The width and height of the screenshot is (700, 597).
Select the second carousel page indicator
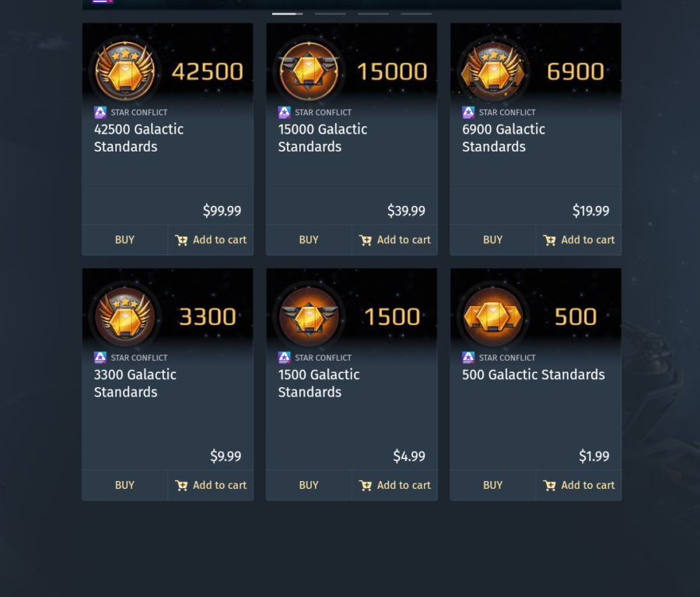point(330,13)
